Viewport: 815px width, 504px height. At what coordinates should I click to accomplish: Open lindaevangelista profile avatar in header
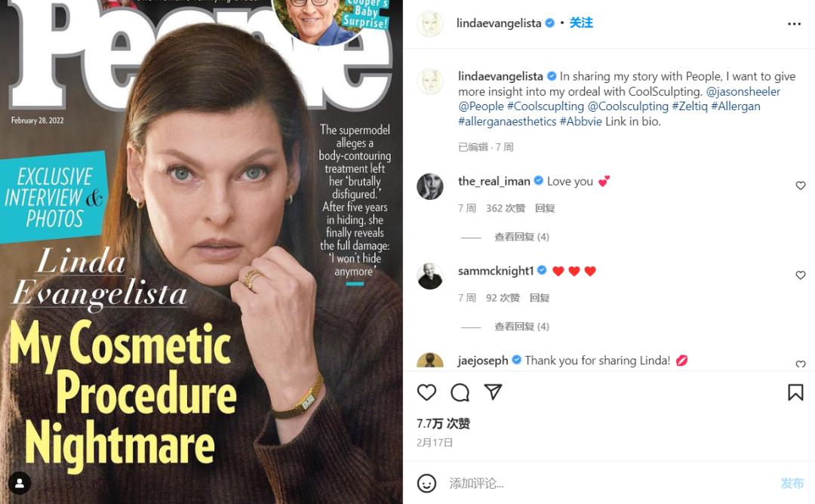point(430,23)
